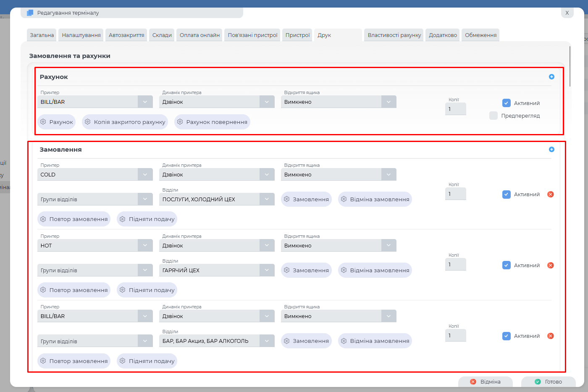Open the ПОСЛУГИ, ХОЛОДНИЙ ЦЕХ departments dropdown
Image resolution: width=588 pixels, height=392 pixels.
[x=267, y=199]
